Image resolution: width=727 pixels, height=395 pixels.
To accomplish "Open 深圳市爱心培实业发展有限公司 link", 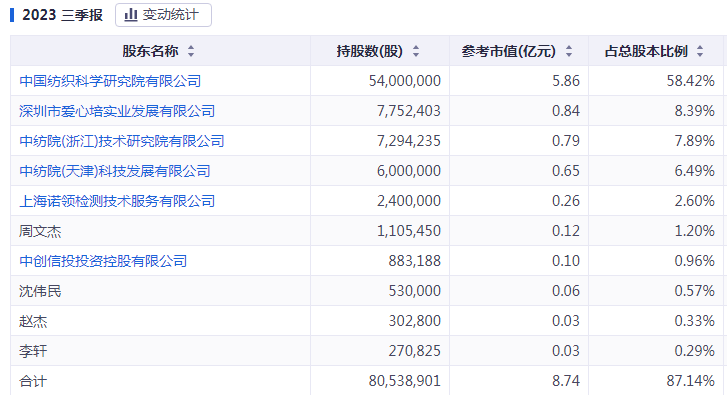I will pyautogui.click(x=117, y=111).
